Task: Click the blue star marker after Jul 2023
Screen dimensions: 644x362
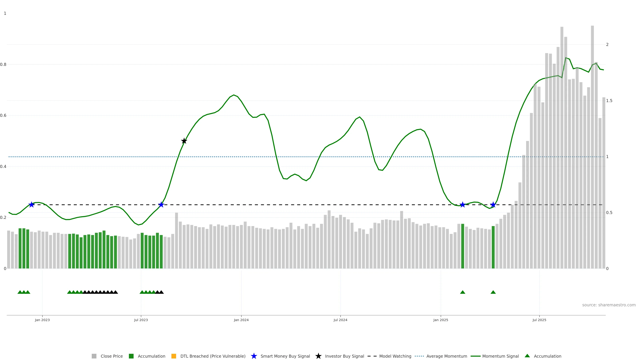Action: [x=161, y=205]
